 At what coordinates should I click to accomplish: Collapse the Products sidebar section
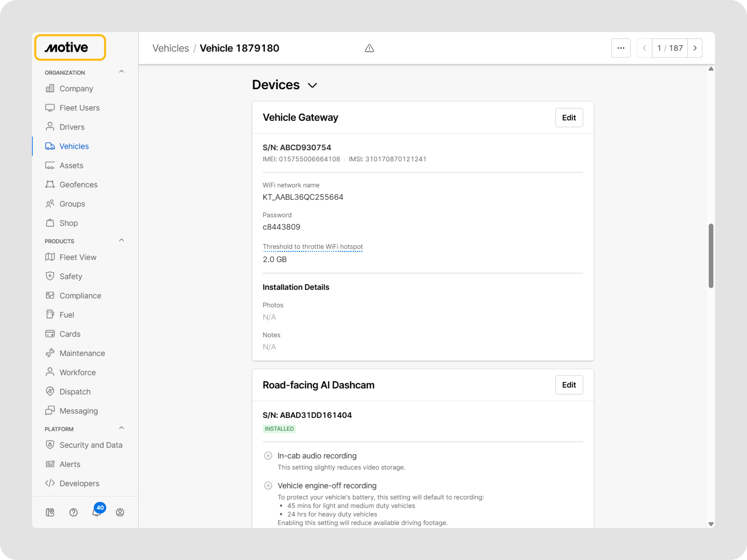[x=122, y=240]
